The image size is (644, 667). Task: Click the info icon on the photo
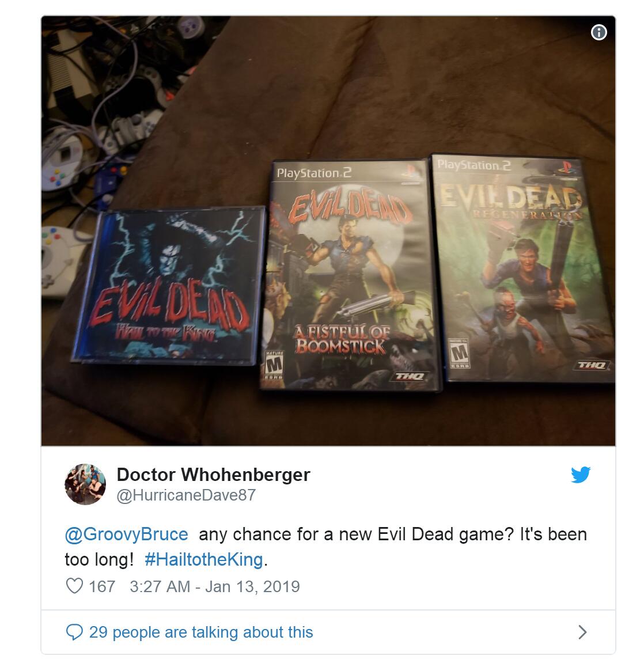(598, 32)
